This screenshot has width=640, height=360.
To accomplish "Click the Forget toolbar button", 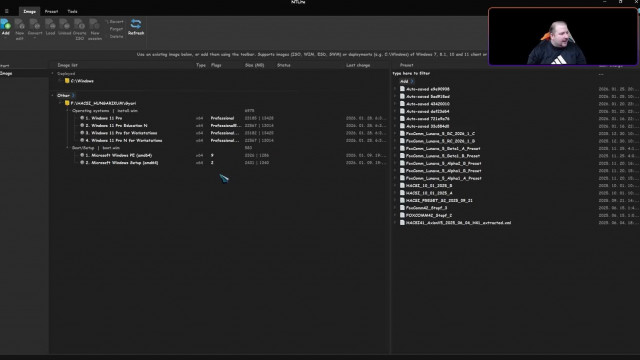I will (x=116, y=29).
